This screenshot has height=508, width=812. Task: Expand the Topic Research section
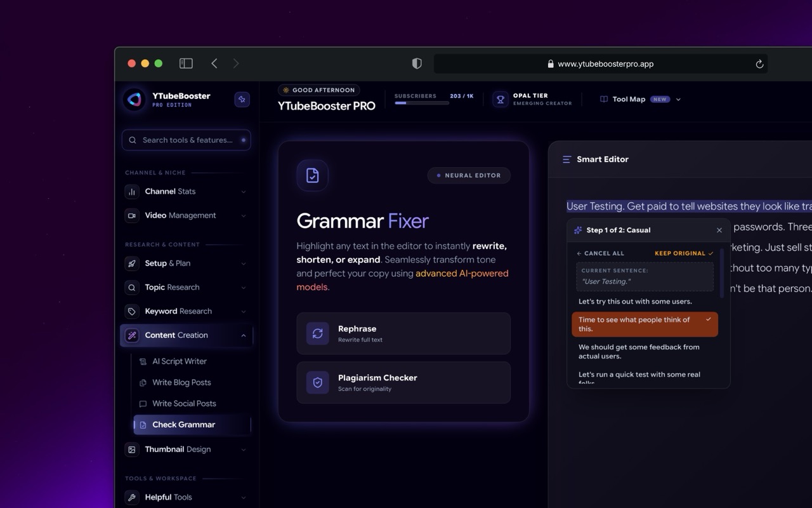point(244,288)
